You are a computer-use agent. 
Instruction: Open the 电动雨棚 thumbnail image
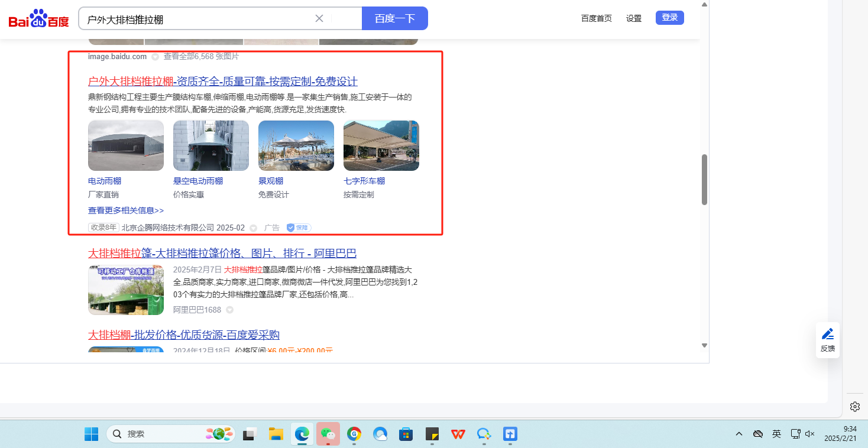[x=126, y=146]
